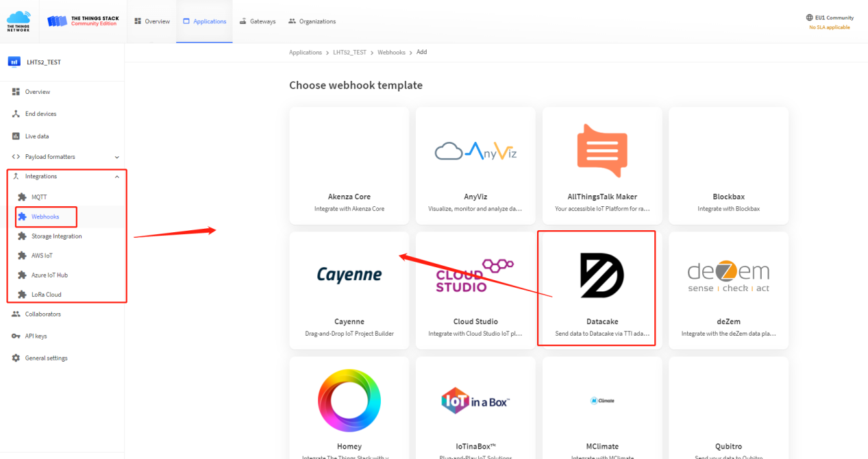Open the Applications top navigation tab
The image size is (868, 459).
[204, 21]
